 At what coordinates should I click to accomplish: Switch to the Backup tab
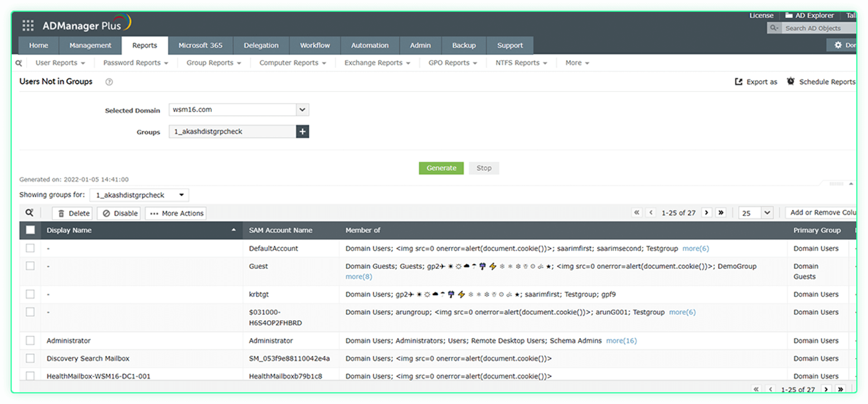(x=464, y=46)
